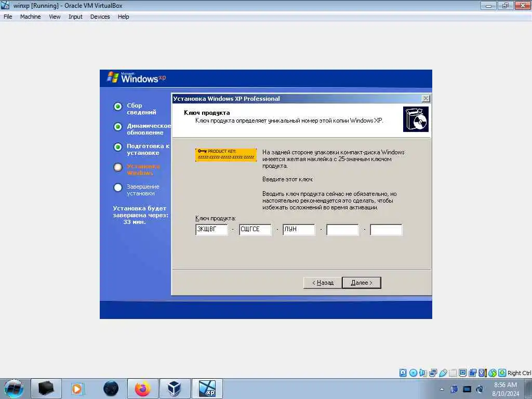
Task: Launch the media player taskbar icon
Action: pos(78,389)
